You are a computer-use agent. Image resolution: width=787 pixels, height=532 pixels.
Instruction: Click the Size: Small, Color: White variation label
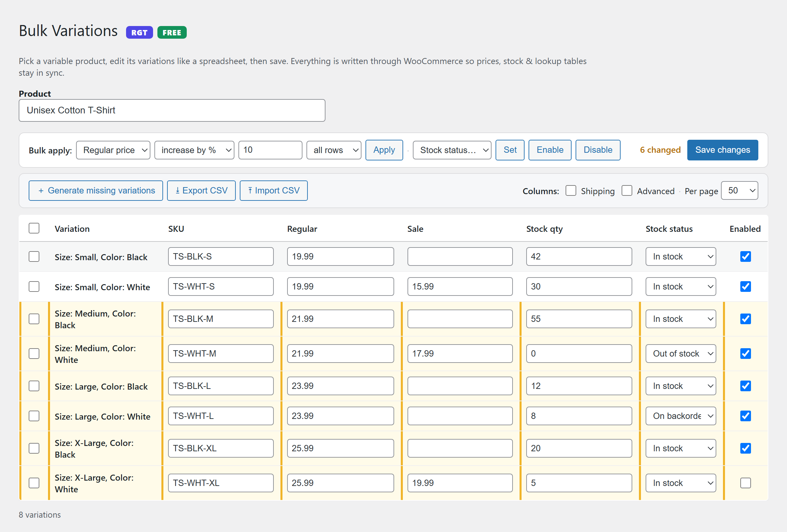coord(102,287)
